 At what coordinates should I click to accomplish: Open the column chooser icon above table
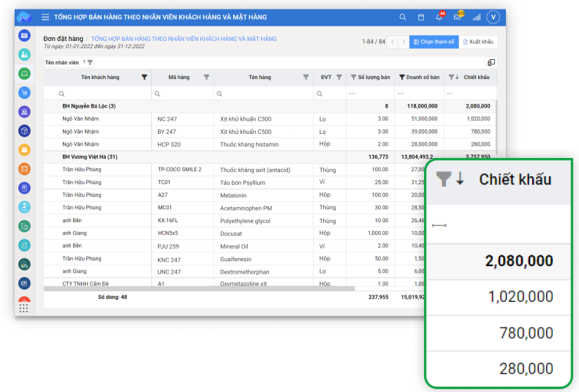tap(491, 63)
